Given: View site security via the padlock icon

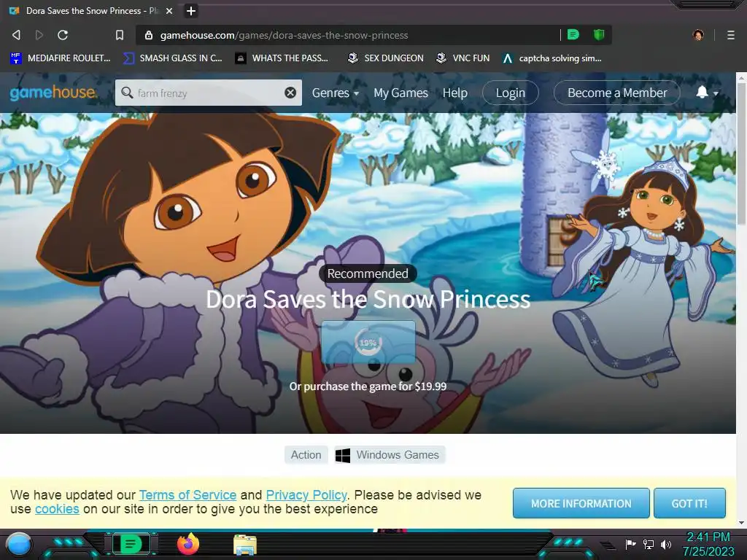Looking at the screenshot, I should 149,35.
